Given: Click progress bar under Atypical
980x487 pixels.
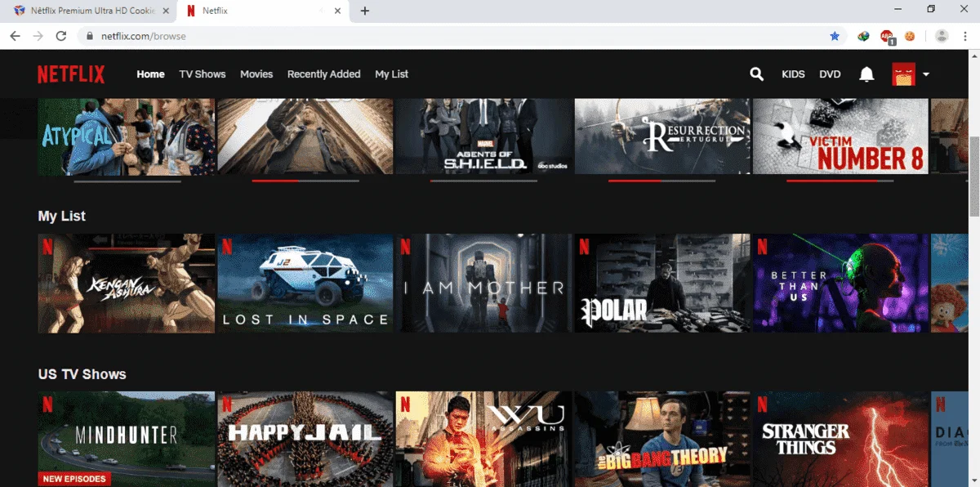Looking at the screenshot, I should click(127, 181).
